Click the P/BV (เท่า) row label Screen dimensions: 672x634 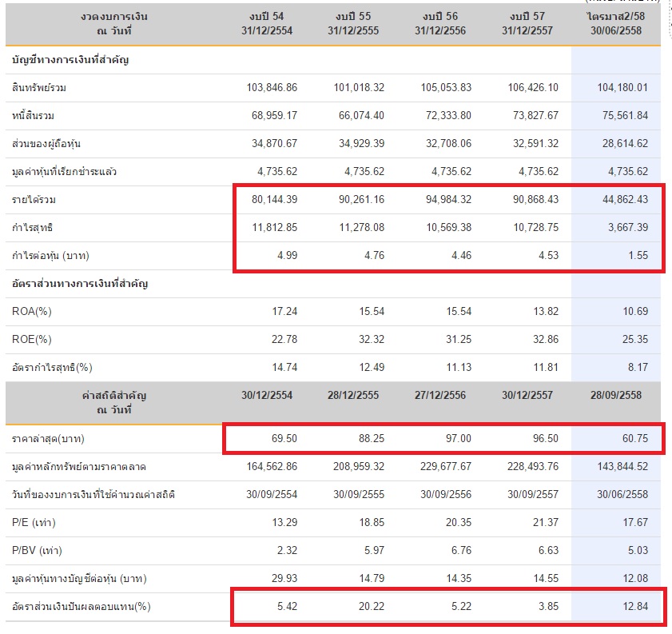pos(37,550)
